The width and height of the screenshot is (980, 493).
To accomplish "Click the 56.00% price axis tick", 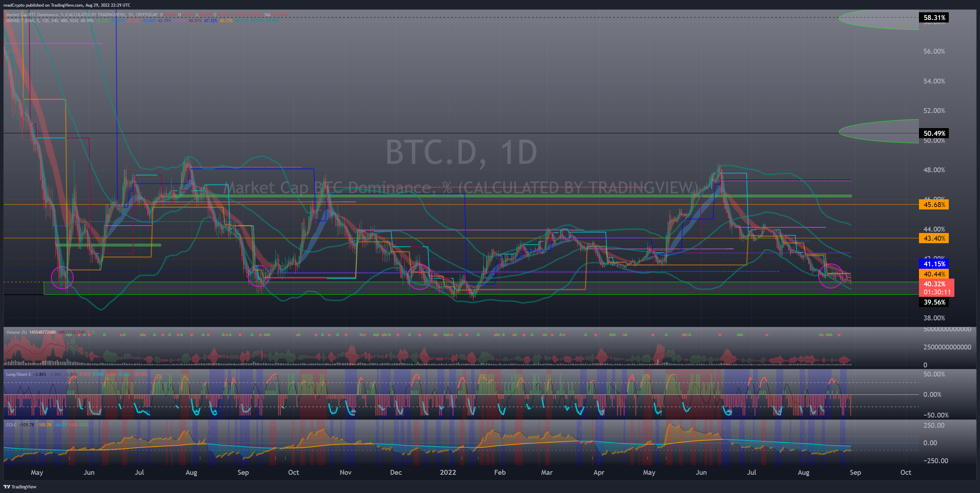I will [x=934, y=51].
